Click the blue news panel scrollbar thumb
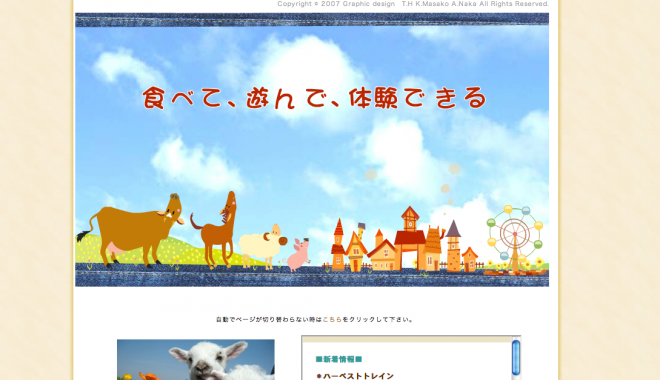 pos(516,358)
